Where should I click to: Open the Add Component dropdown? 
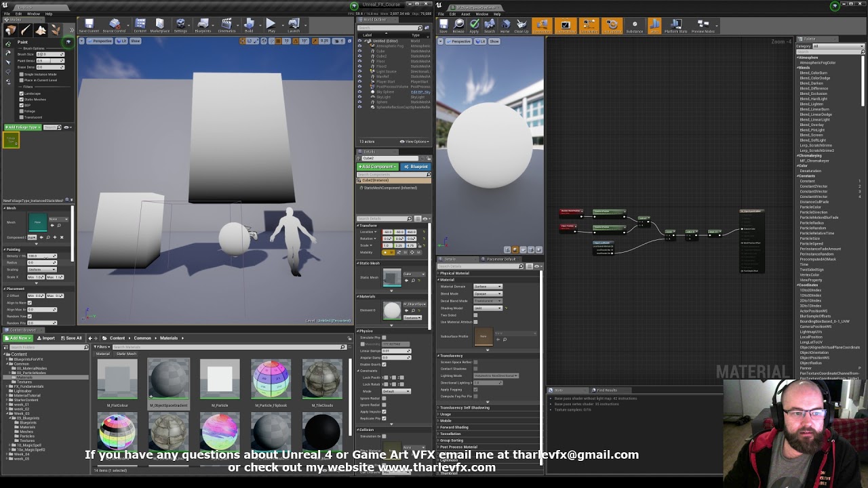(x=377, y=167)
